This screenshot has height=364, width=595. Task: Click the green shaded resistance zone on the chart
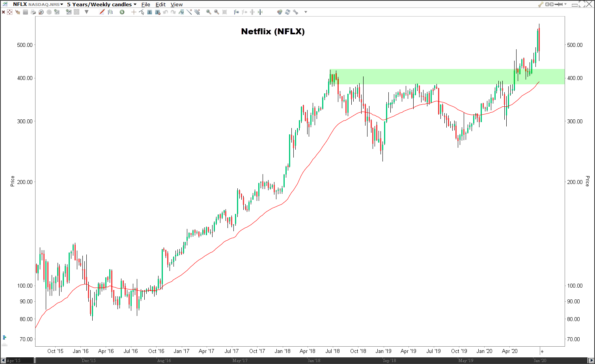point(448,76)
